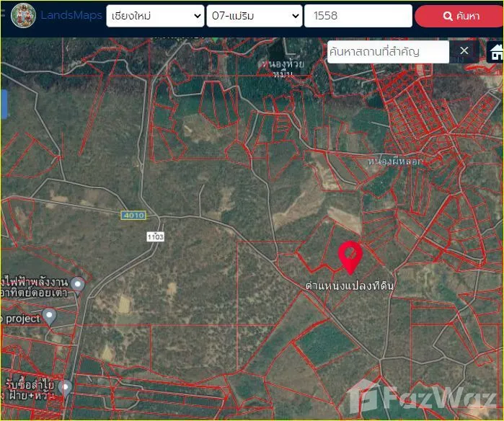Click the 4010 road shield on the map
The image size is (504, 421).
pos(133,215)
